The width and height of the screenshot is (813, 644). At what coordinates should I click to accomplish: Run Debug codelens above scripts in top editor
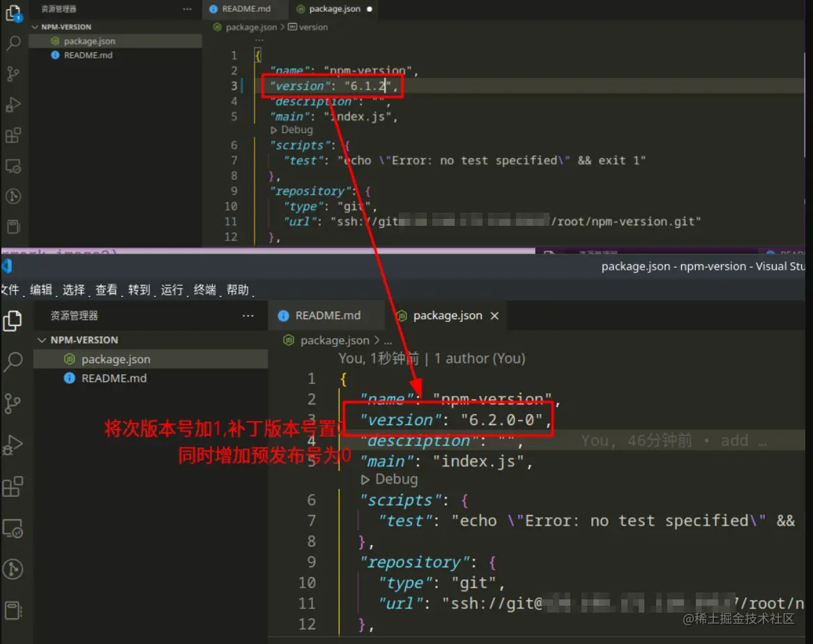(x=292, y=130)
